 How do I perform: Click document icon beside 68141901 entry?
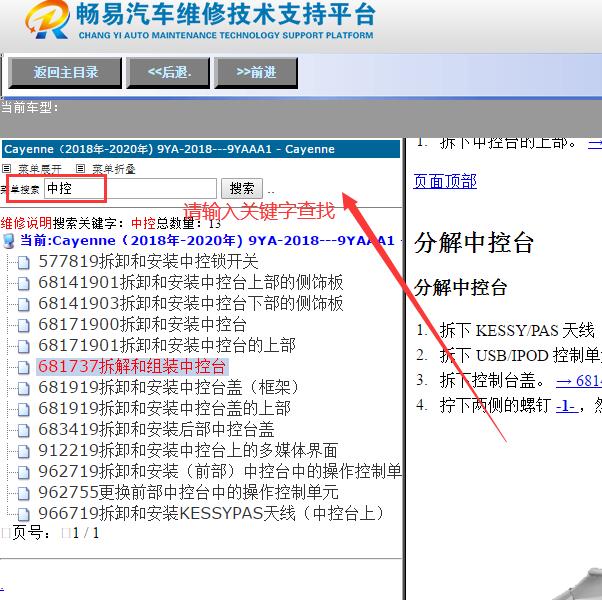pyautogui.click(x=23, y=284)
